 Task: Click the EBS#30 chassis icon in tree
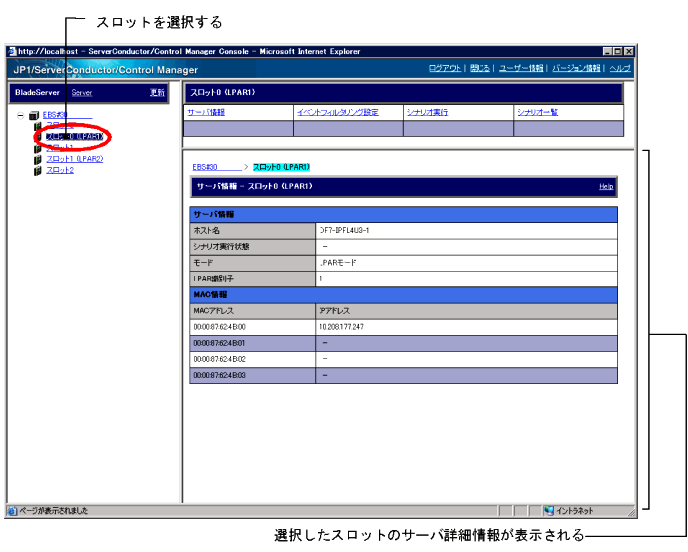point(34,116)
